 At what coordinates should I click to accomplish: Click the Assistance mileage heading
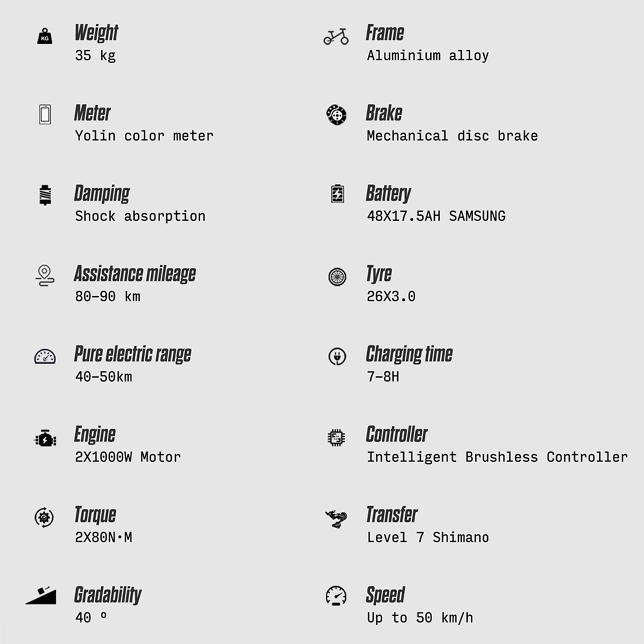[x=135, y=274]
